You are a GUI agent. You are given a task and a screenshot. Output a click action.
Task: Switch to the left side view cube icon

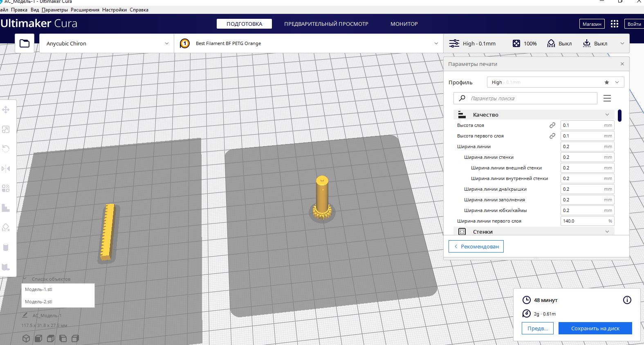tap(63, 338)
